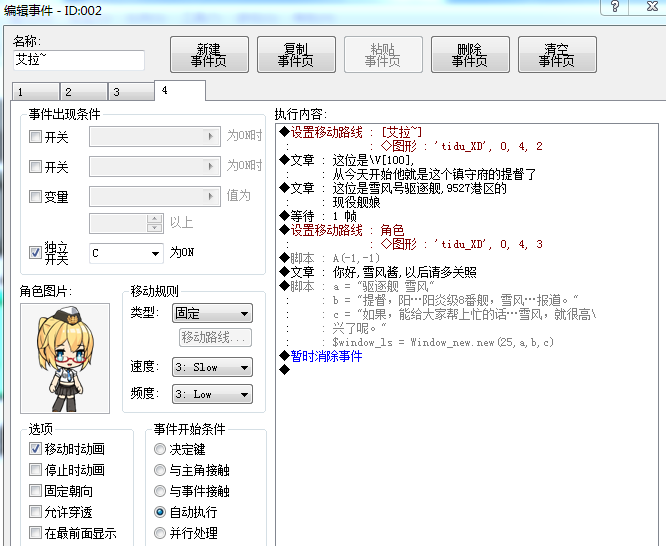This screenshot has height=546, width=666.
Task: Click the character sprite image preview
Action: (65, 358)
